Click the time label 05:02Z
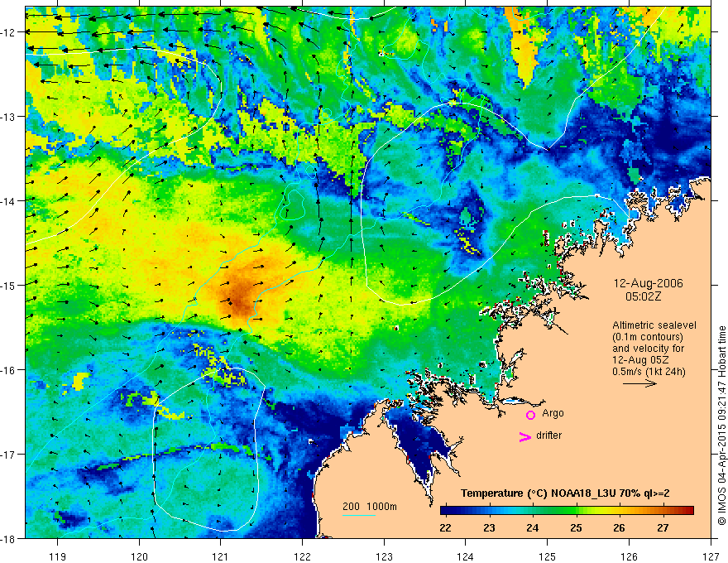This screenshot has height=563, width=728. coord(643,296)
